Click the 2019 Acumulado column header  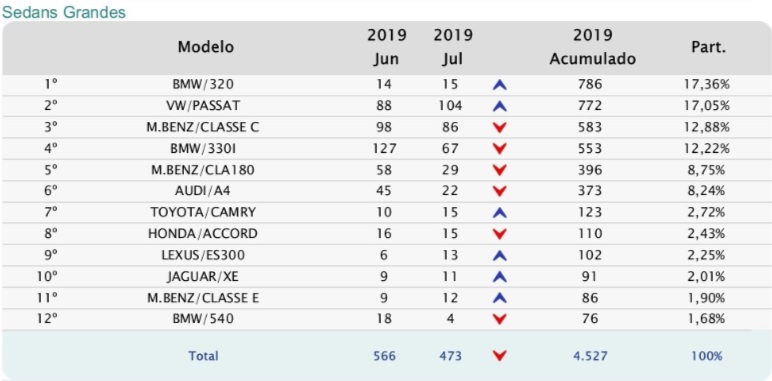point(592,47)
